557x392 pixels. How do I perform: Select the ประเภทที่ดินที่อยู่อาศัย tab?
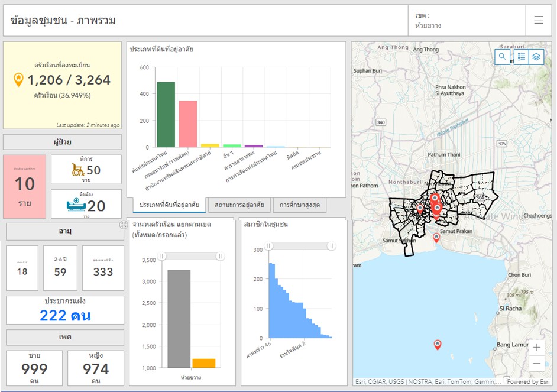point(168,205)
